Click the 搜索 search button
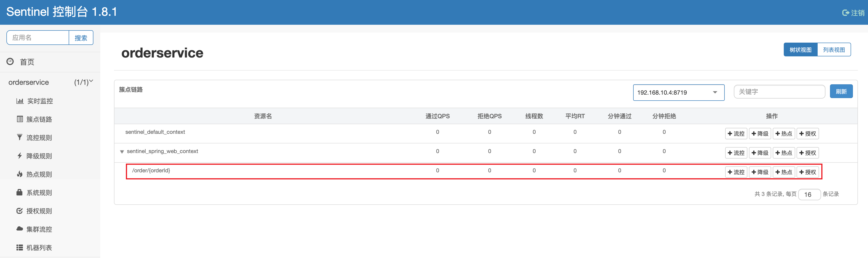The image size is (868, 258). (x=81, y=38)
